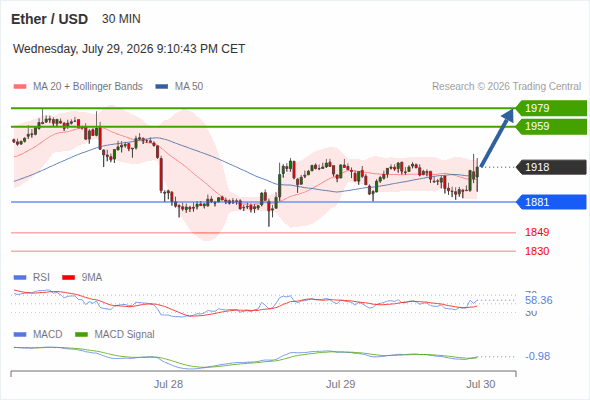590x400 pixels.
Task: Click the Jul 30 date axis label
Action: pos(481,384)
